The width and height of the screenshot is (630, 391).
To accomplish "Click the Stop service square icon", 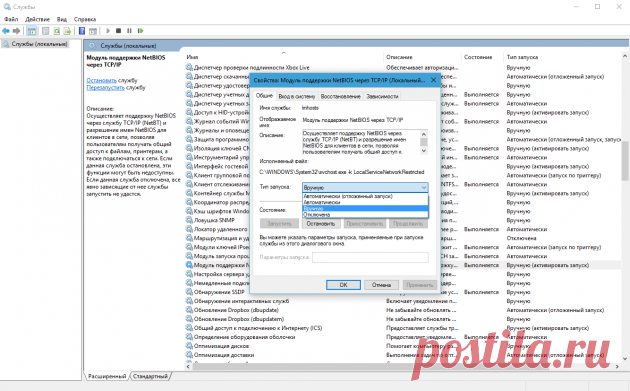I will 119,31.
